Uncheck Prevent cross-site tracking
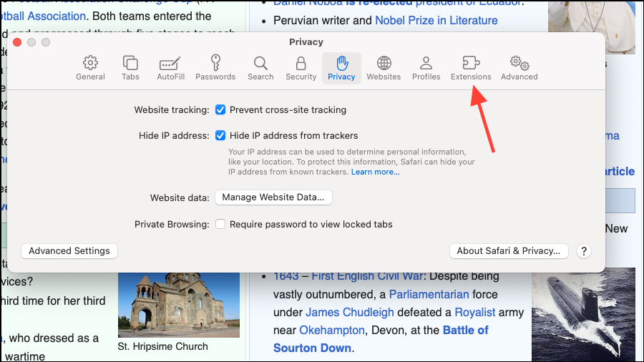 point(220,110)
